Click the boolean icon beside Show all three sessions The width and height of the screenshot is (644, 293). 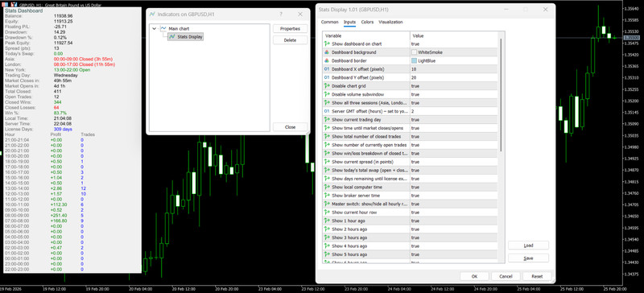coord(327,103)
